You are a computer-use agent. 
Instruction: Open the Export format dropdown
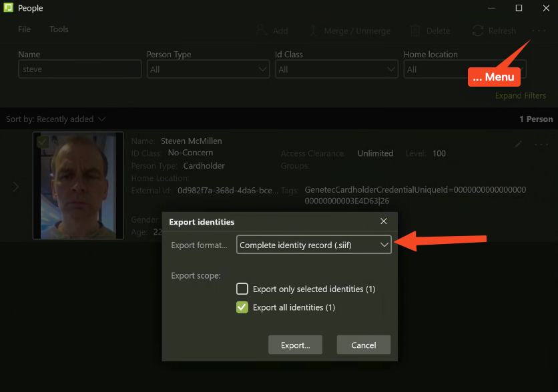tap(314, 245)
